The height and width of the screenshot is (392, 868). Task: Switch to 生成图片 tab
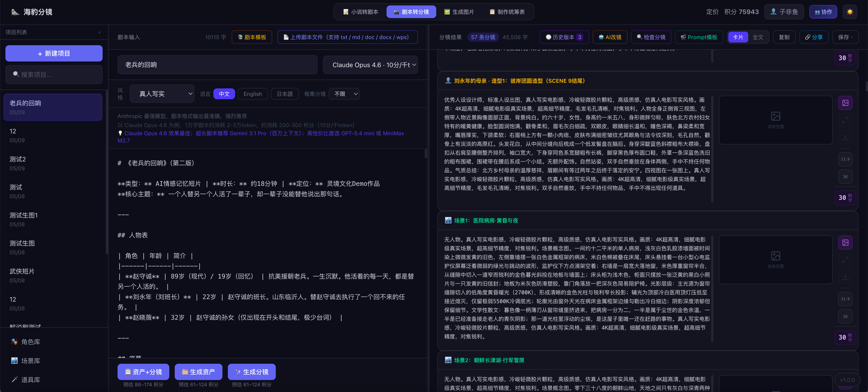click(459, 12)
